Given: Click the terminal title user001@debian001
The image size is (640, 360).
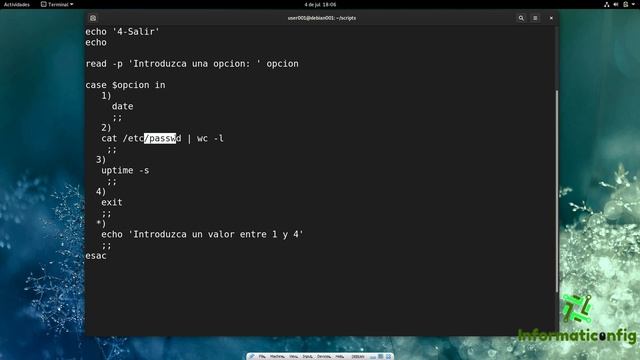Looking at the screenshot, I should 322,18.
